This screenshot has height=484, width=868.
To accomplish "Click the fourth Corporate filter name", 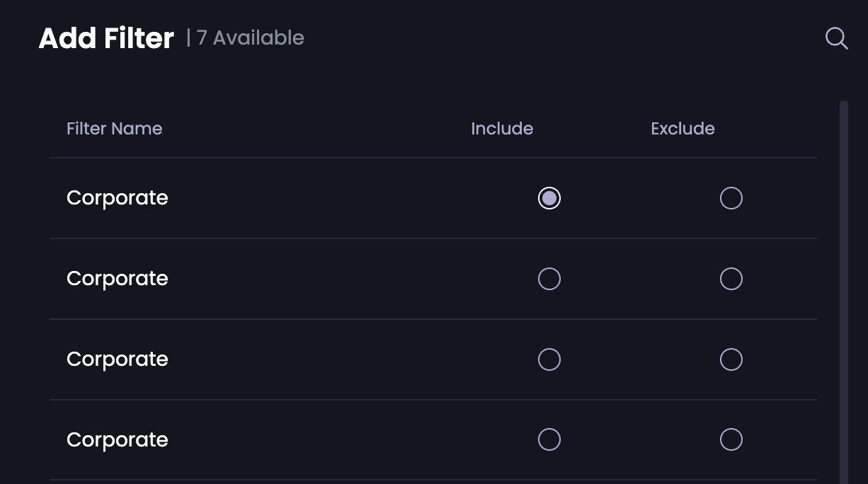I will [x=118, y=439].
